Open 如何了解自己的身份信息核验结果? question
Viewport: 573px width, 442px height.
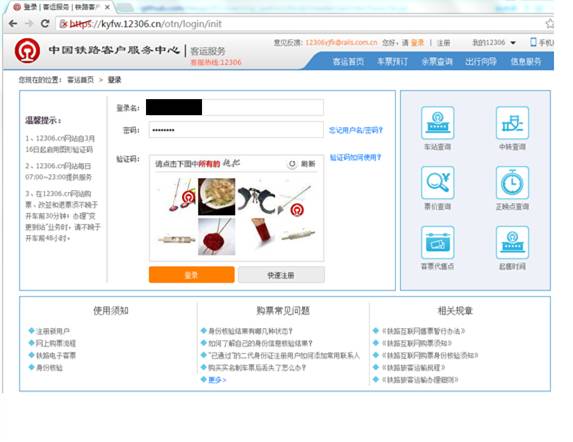(260, 343)
